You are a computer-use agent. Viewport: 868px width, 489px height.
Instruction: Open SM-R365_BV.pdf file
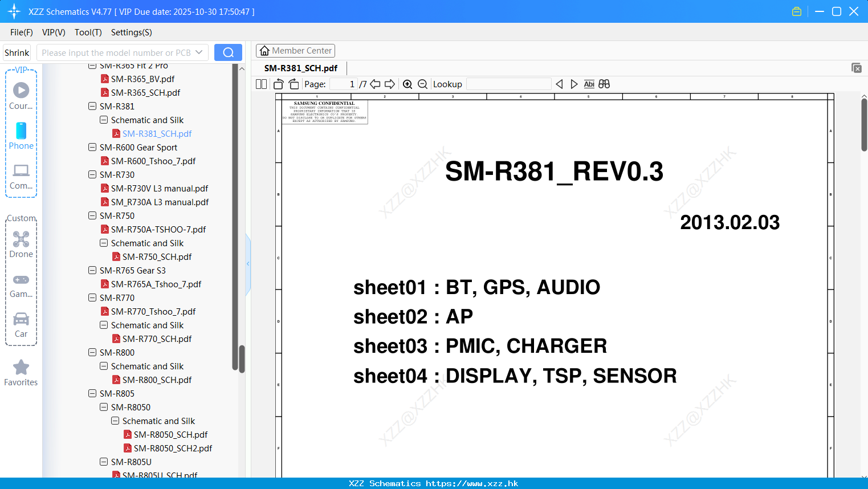pyautogui.click(x=142, y=79)
